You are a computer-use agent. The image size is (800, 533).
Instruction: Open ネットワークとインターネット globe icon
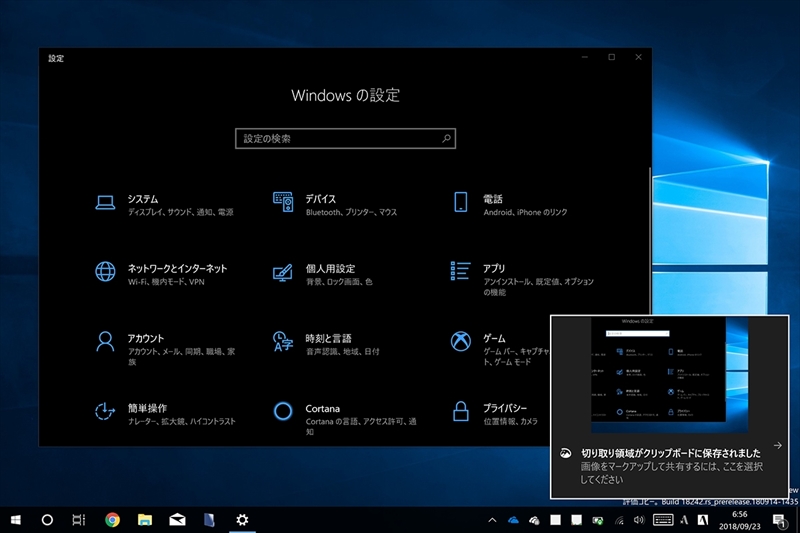(x=105, y=271)
